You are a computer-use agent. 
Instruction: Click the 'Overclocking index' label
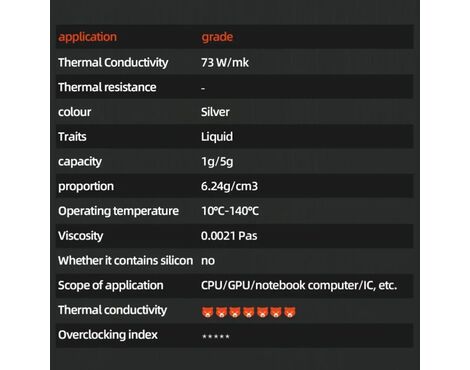pyautogui.click(x=108, y=335)
